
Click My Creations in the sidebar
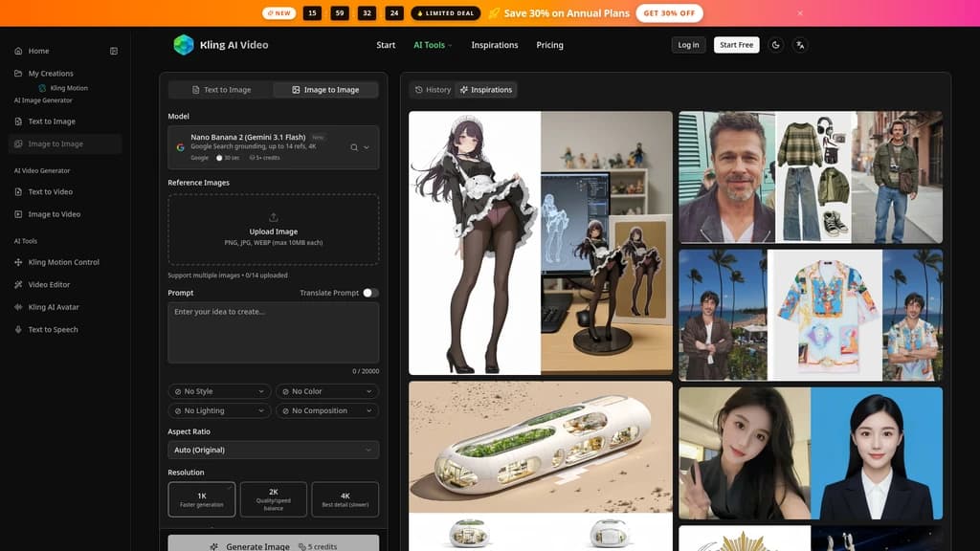[x=51, y=73]
